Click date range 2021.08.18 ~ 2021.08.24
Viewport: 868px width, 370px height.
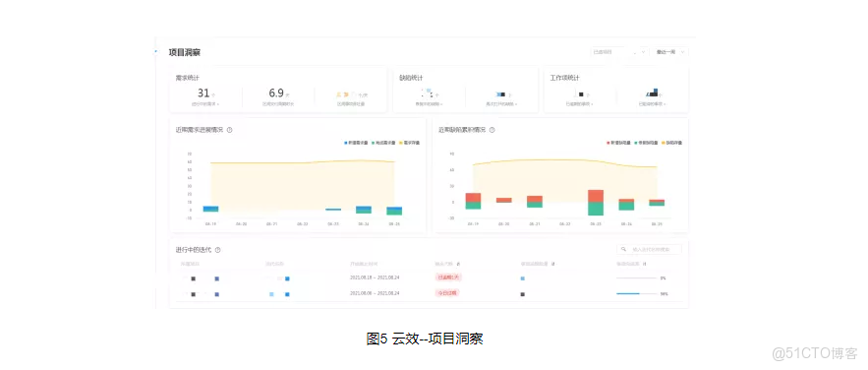(375, 277)
